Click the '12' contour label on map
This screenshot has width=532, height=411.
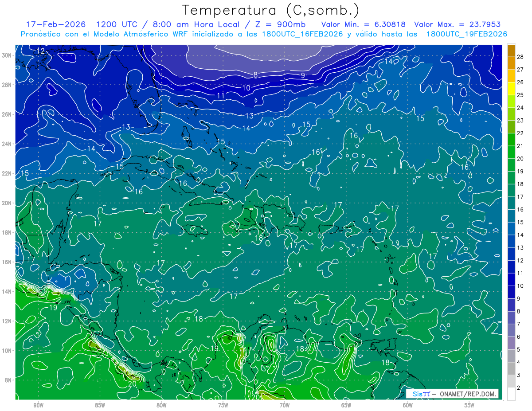point(41,51)
